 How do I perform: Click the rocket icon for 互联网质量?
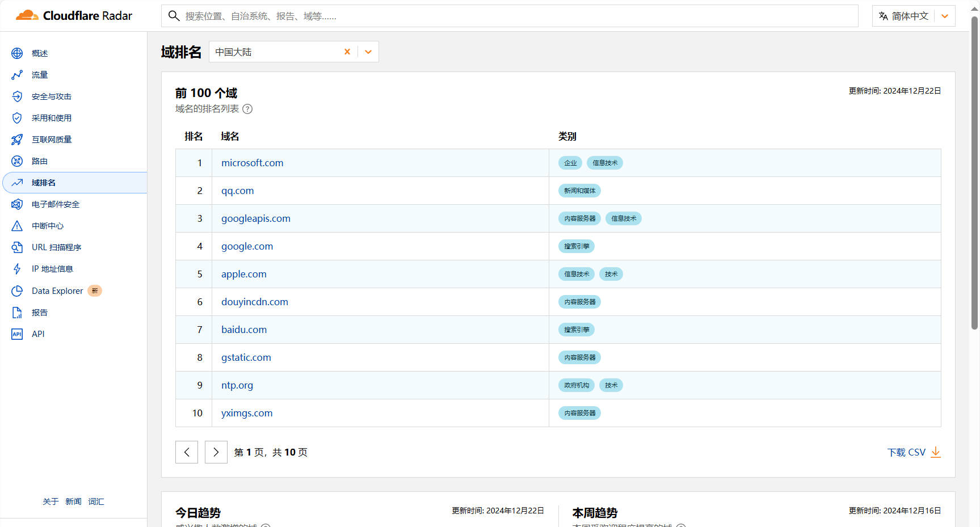[x=17, y=140]
